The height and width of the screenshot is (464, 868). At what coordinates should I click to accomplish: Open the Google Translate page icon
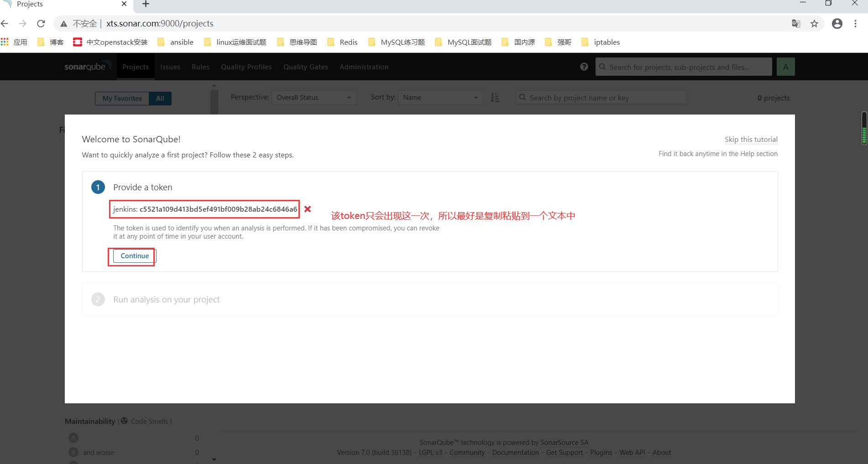click(796, 24)
